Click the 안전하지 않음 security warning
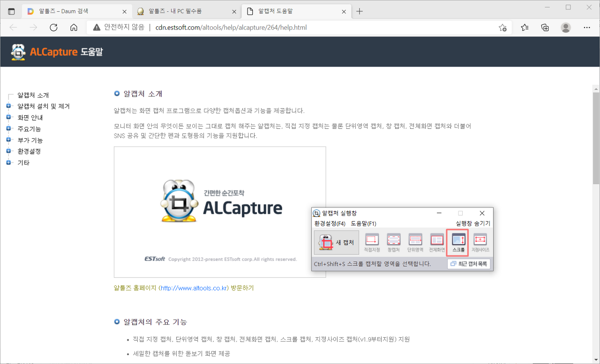Screen dimensions: 600x364 [x=119, y=28]
